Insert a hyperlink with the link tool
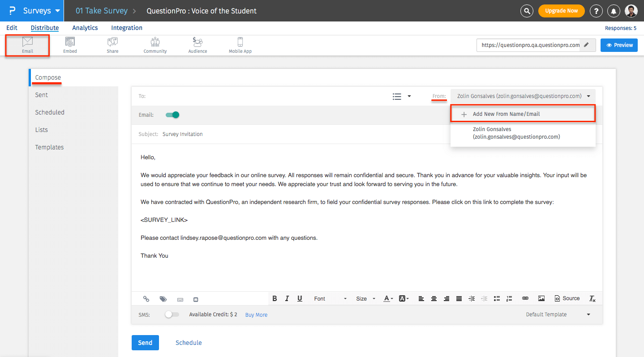Screen dimensions: 644x357 525,299
